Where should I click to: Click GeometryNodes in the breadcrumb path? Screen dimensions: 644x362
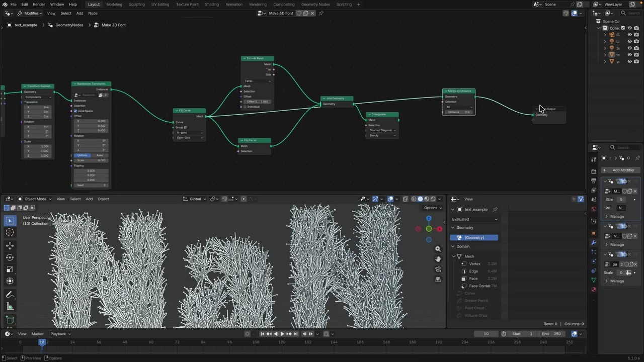click(x=69, y=25)
